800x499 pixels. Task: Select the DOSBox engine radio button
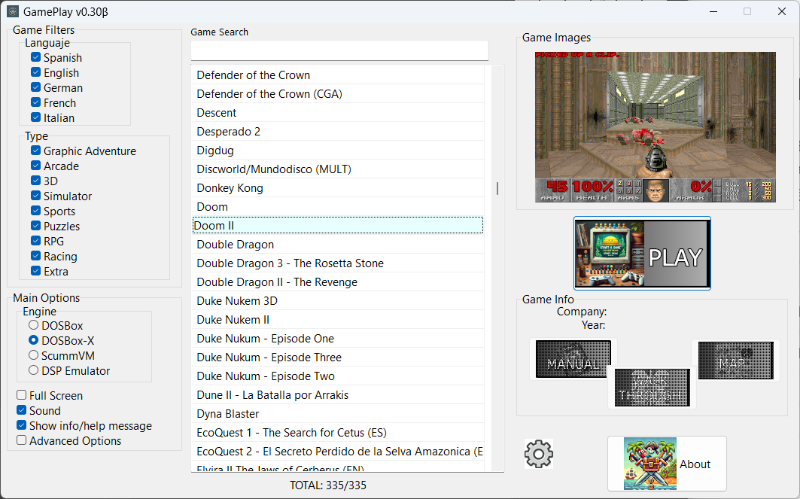34,325
